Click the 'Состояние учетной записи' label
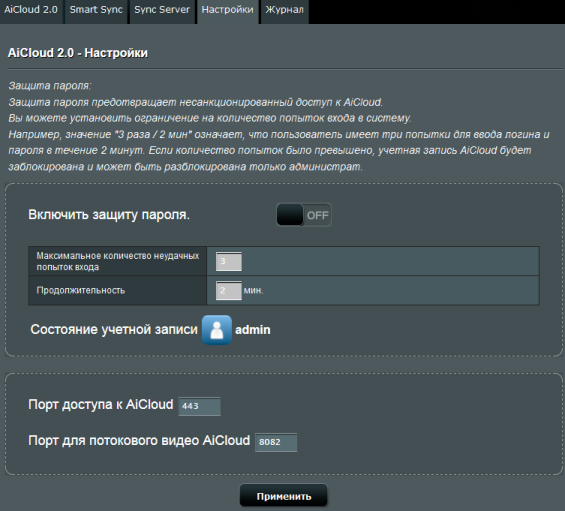 114,330
